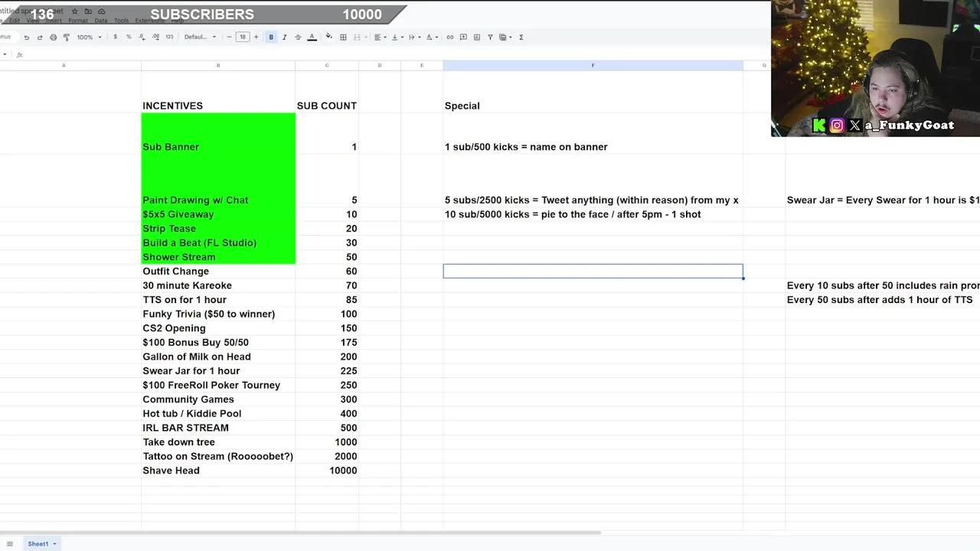Select cell 'Shave Head'

pos(218,471)
